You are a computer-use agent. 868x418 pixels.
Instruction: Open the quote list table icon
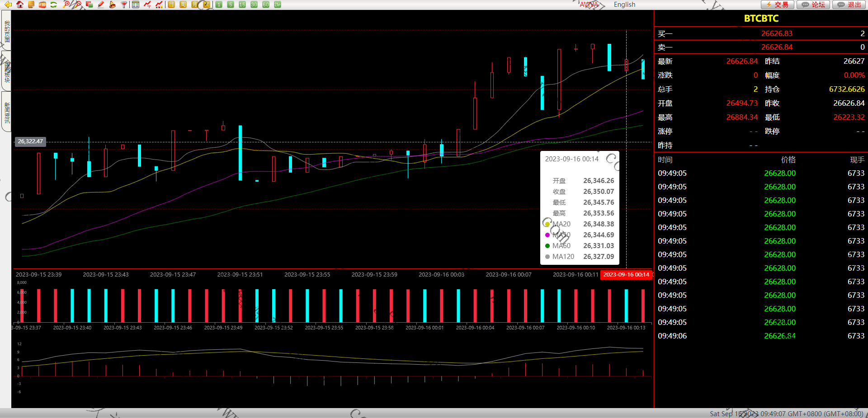pyautogui.click(x=136, y=5)
